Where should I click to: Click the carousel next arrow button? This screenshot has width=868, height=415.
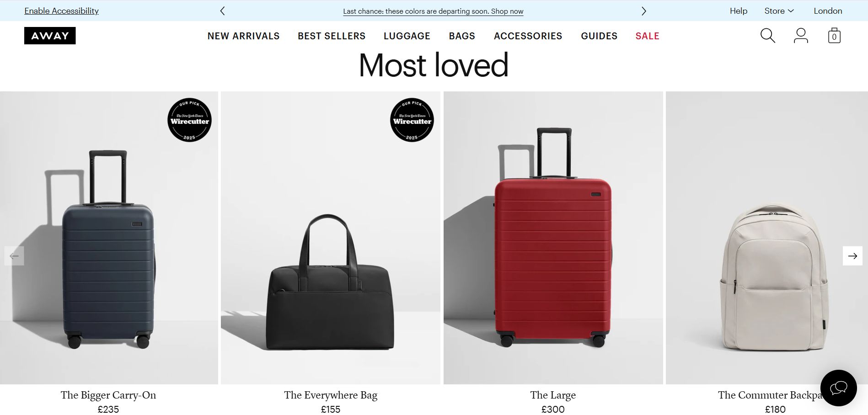[x=852, y=256]
